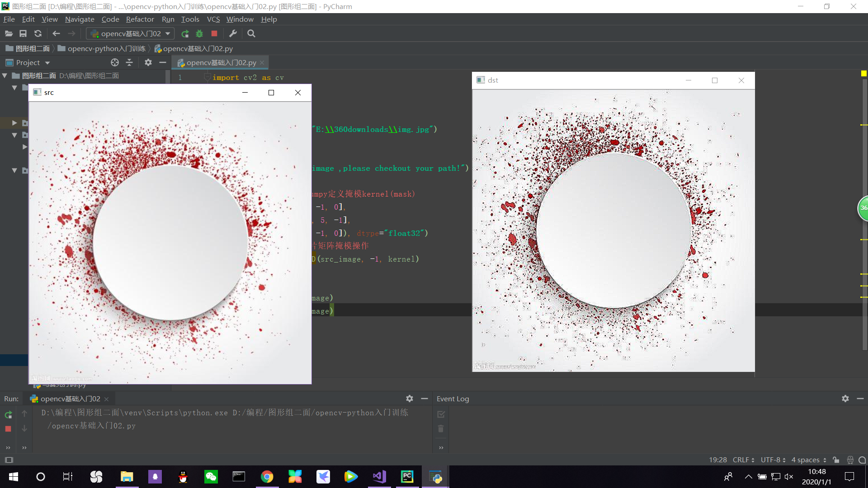Click the Debug bug icon in toolbar
The height and width of the screenshot is (488, 868).
coord(199,33)
